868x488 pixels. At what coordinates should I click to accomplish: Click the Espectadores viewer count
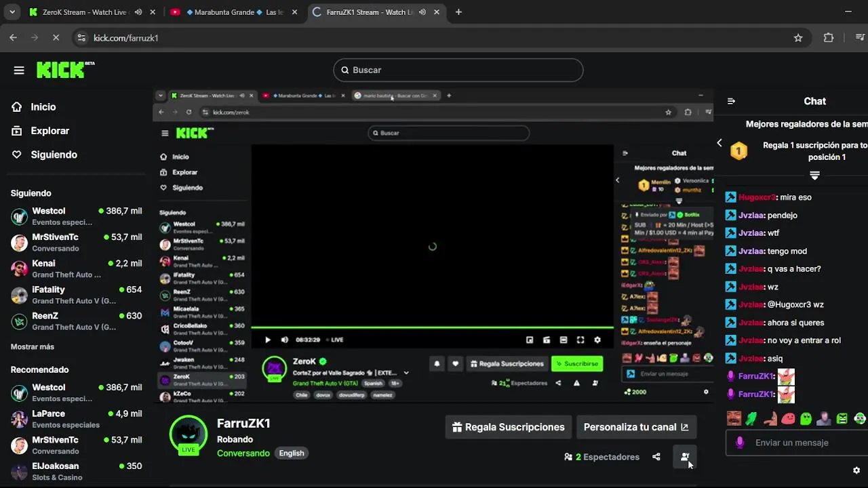coord(601,457)
